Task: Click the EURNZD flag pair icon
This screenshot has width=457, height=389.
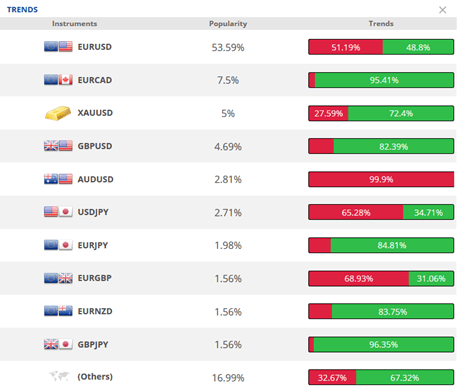Action: point(58,311)
